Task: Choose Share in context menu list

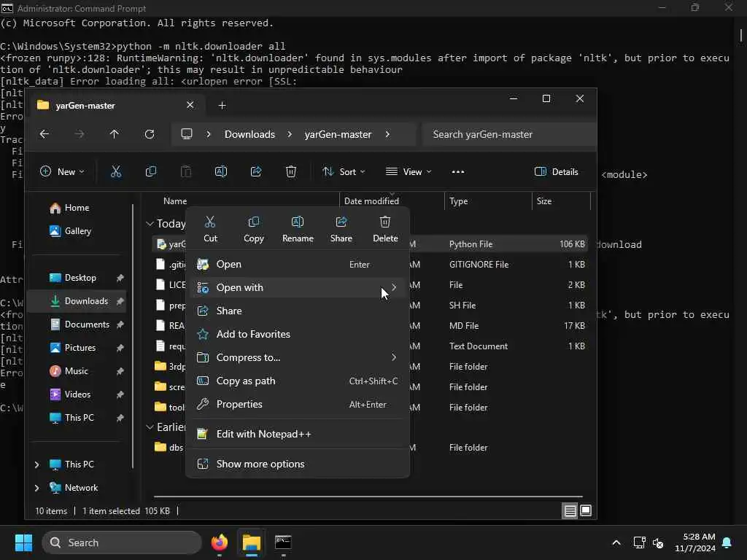Action: coord(298,311)
